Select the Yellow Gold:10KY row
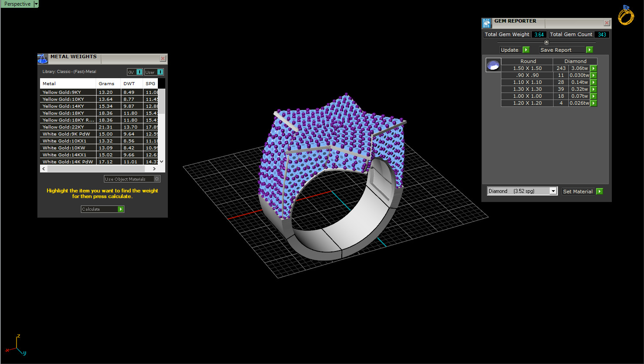 point(99,99)
